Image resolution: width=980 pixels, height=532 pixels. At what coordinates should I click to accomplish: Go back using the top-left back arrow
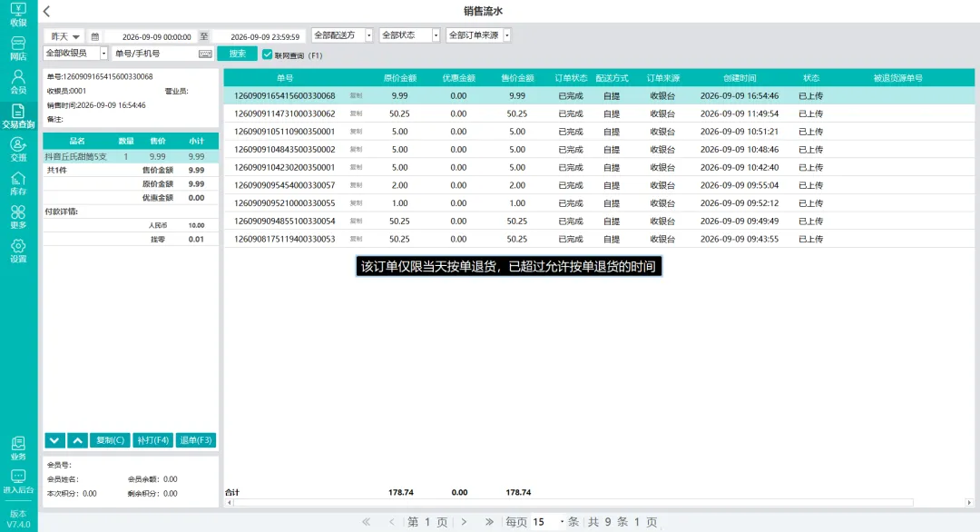(x=47, y=11)
